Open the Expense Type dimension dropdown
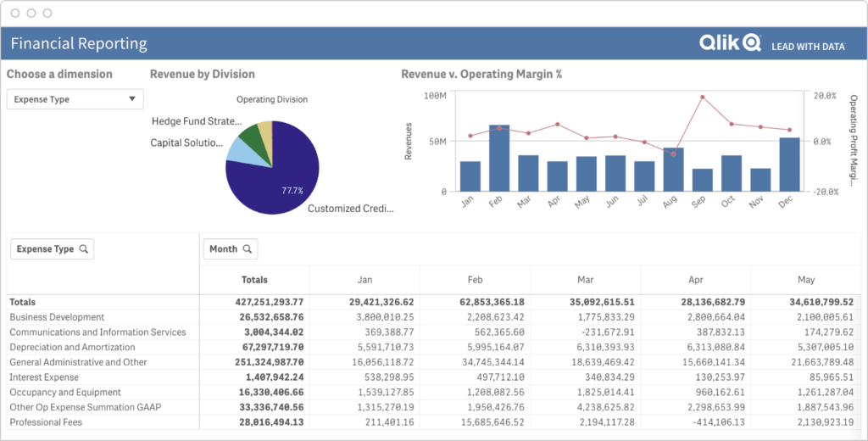This screenshot has width=868, height=441. pyautogui.click(x=74, y=99)
